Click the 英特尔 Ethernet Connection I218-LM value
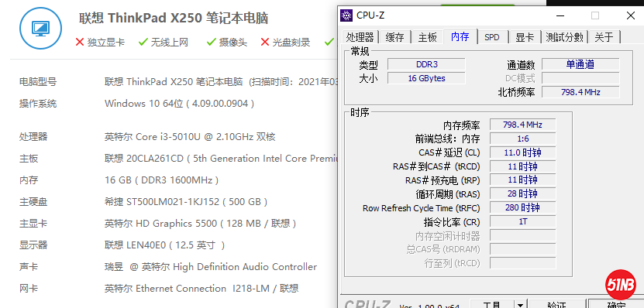 (x=201, y=289)
